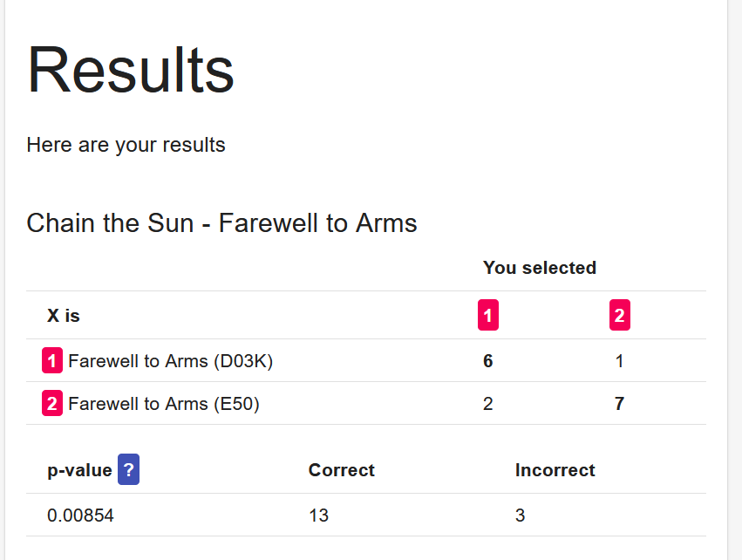Click badge 2 beside Farewell to Arms (E50)
The width and height of the screenshot is (742, 560).
(x=52, y=404)
